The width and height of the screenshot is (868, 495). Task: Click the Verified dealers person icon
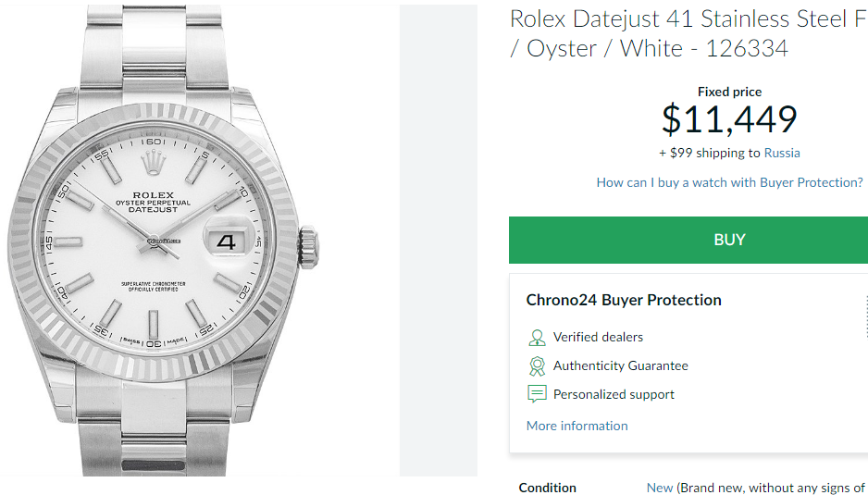537,338
